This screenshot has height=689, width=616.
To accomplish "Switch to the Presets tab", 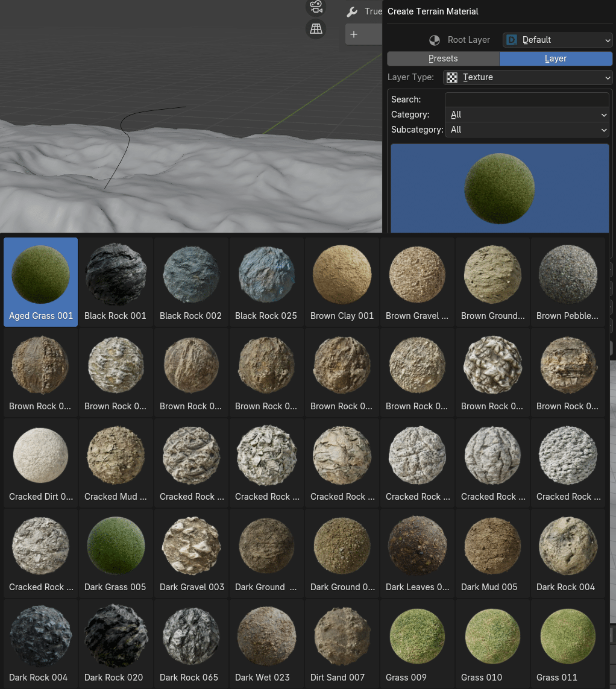I will (443, 58).
